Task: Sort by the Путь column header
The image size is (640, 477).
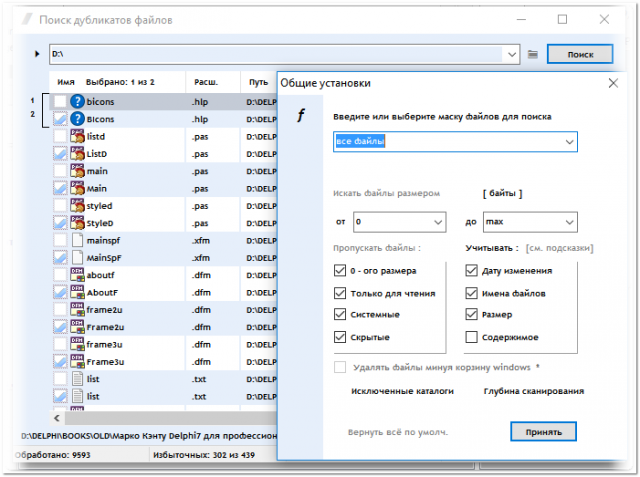Action: [258, 82]
